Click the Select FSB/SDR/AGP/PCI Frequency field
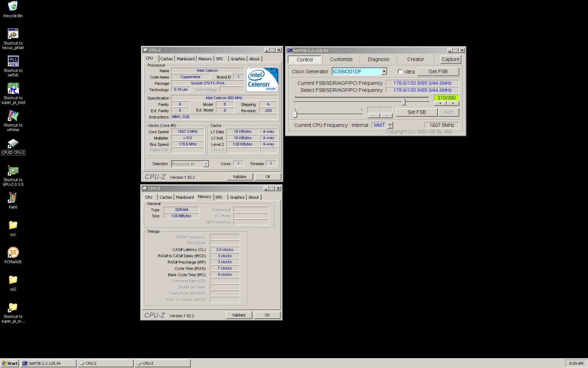 (x=423, y=90)
